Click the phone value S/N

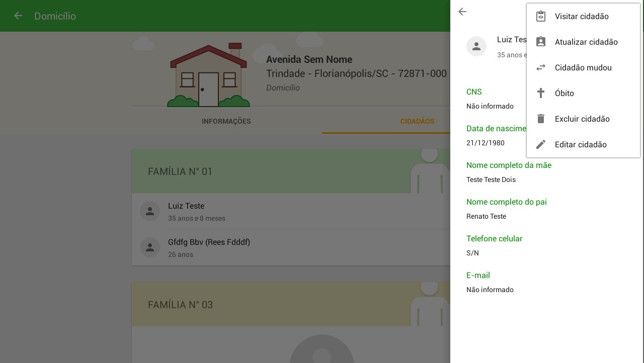click(x=472, y=253)
